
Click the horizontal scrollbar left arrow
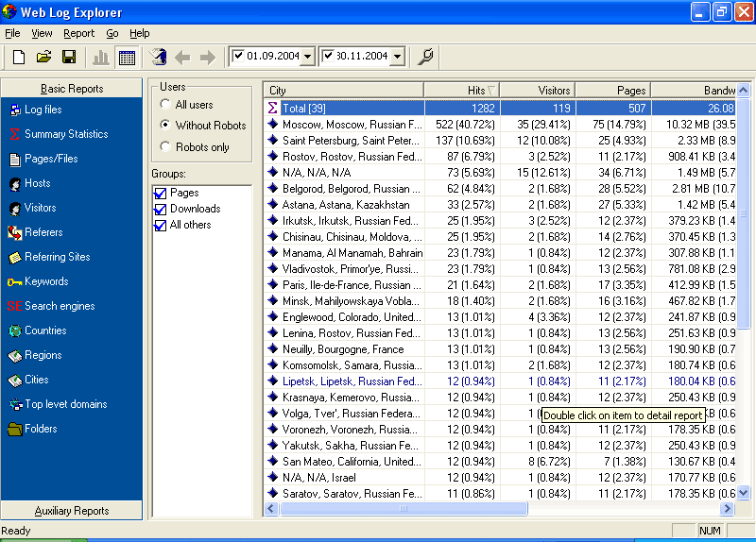(x=272, y=508)
